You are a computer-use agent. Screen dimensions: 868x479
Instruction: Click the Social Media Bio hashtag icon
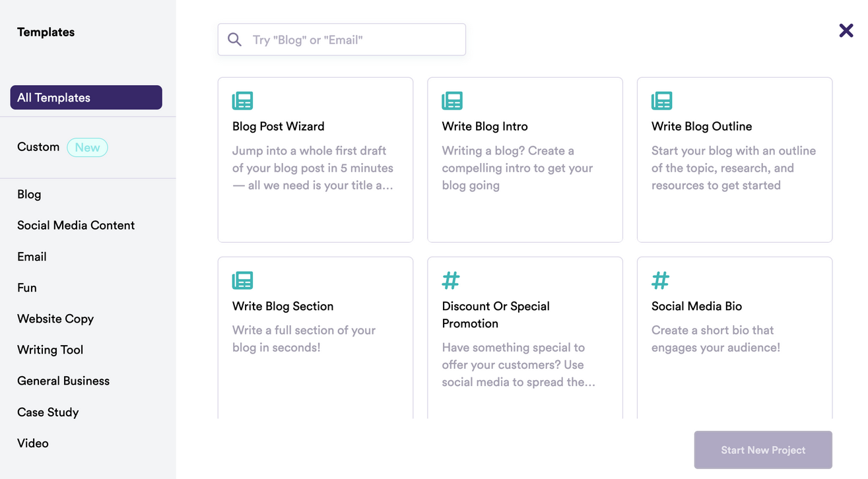660,280
